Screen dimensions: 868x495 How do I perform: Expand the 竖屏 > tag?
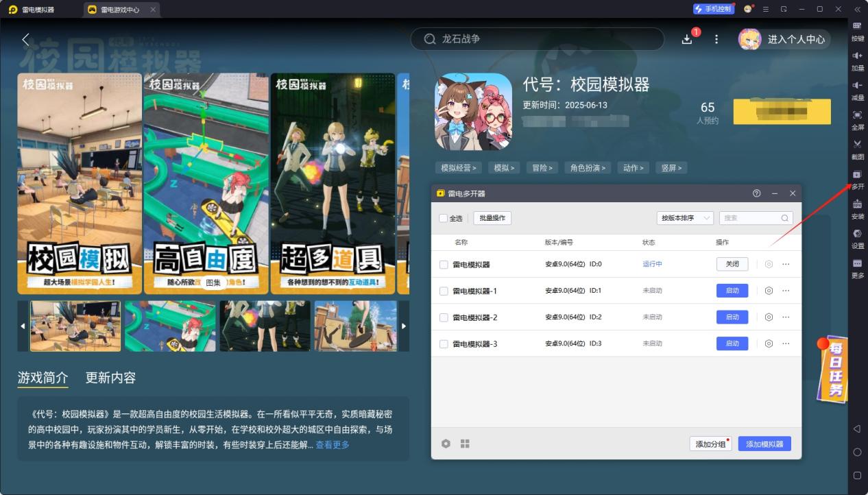(x=671, y=168)
